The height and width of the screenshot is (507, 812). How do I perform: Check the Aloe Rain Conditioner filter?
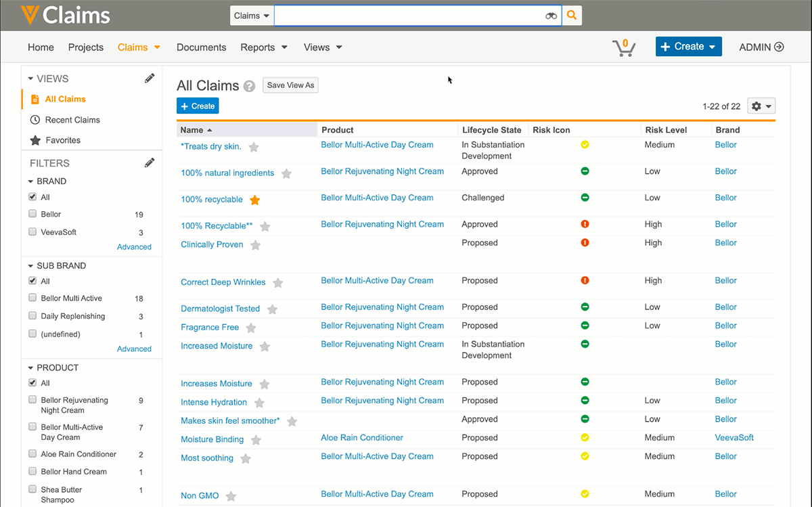(x=32, y=454)
